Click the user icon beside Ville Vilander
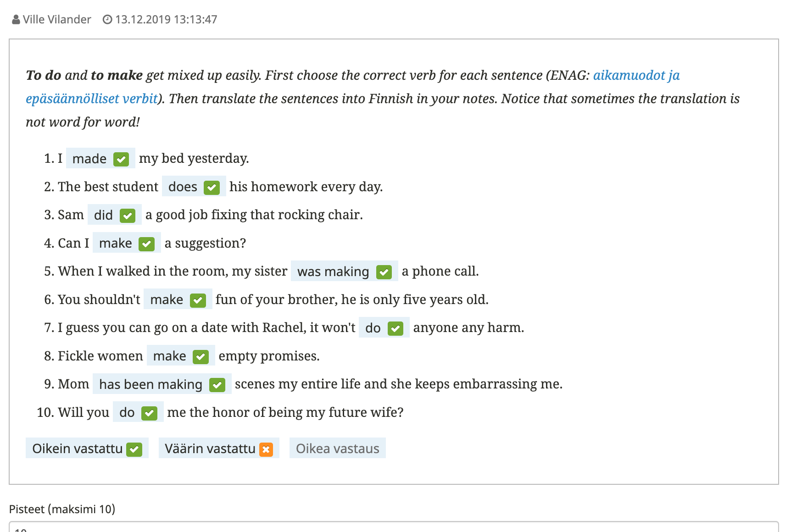The image size is (791, 532). 16,20
